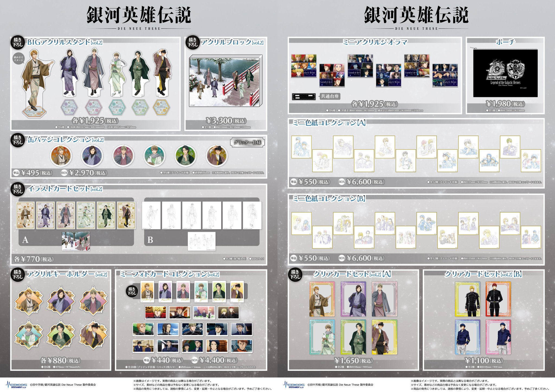Click the 共通台座 black base image

click(x=304, y=97)
